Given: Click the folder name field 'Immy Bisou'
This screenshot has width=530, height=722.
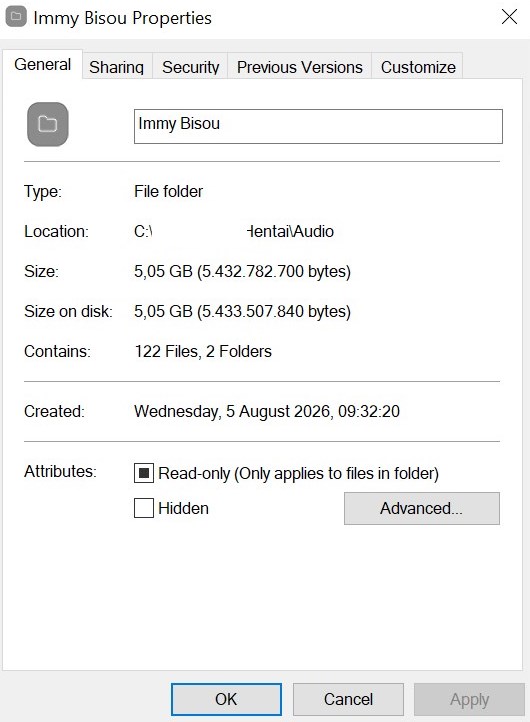Looking at the screenshot, I should tap(318, 126).
